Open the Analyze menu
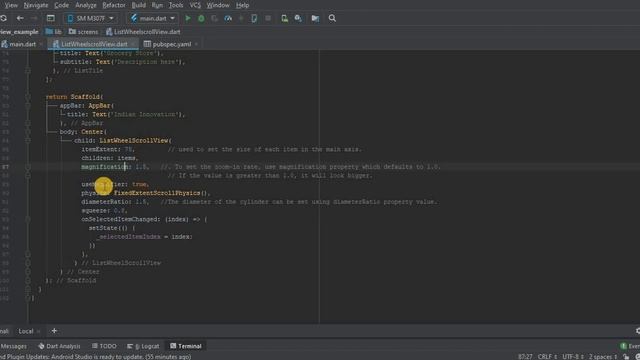This screenshot has height=360, width=640. [86, 5]
